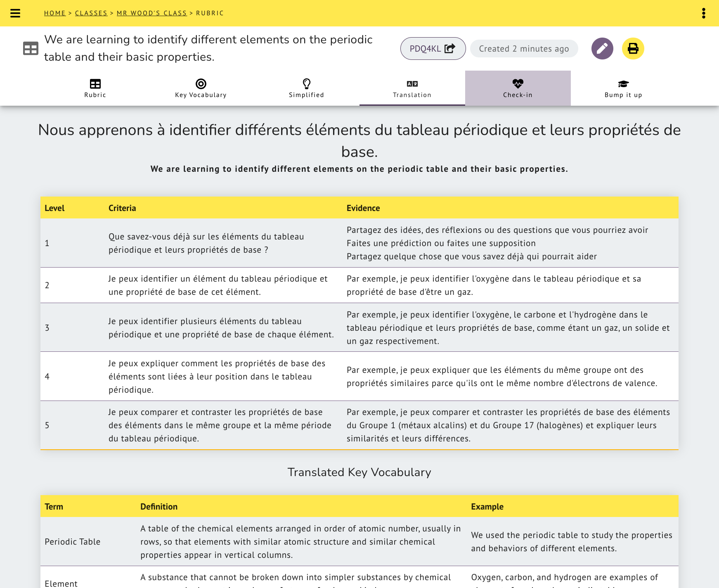Image resolution: width=719 pixels, height=588 pixels.
Task: Switch to the Rubric tab label
Action: 95,95
